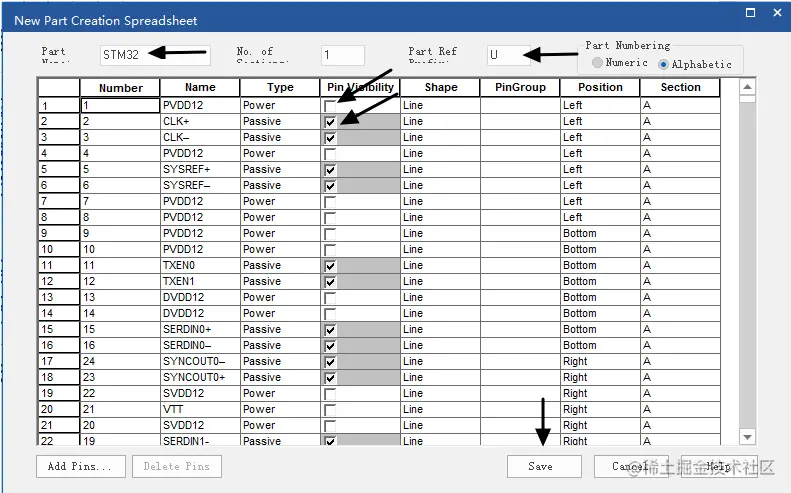
Task: Toggle pin visibility for VTT row
Action: [x=330, y=410]
